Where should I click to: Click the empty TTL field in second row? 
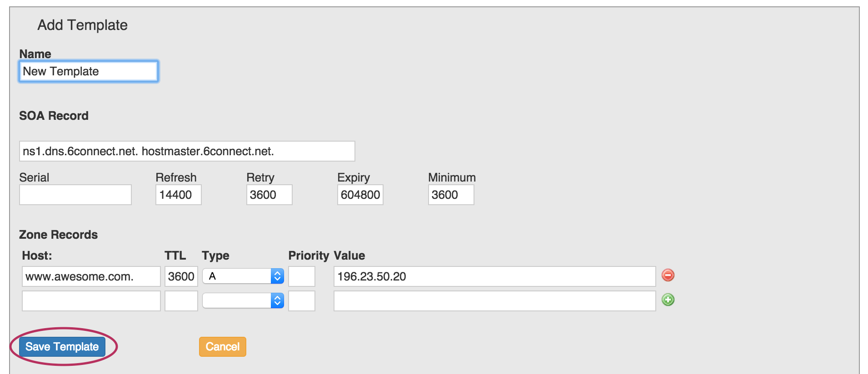(x=181, y=301)
